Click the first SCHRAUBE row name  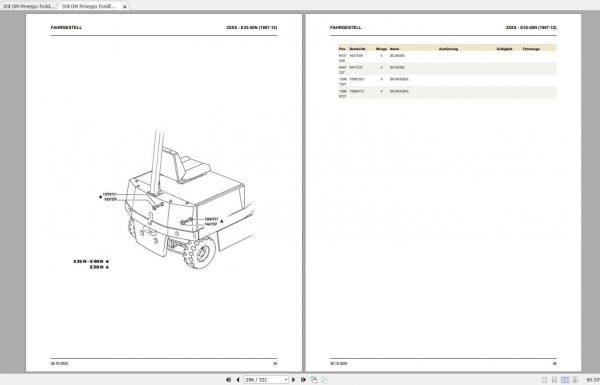click(399, 79)
